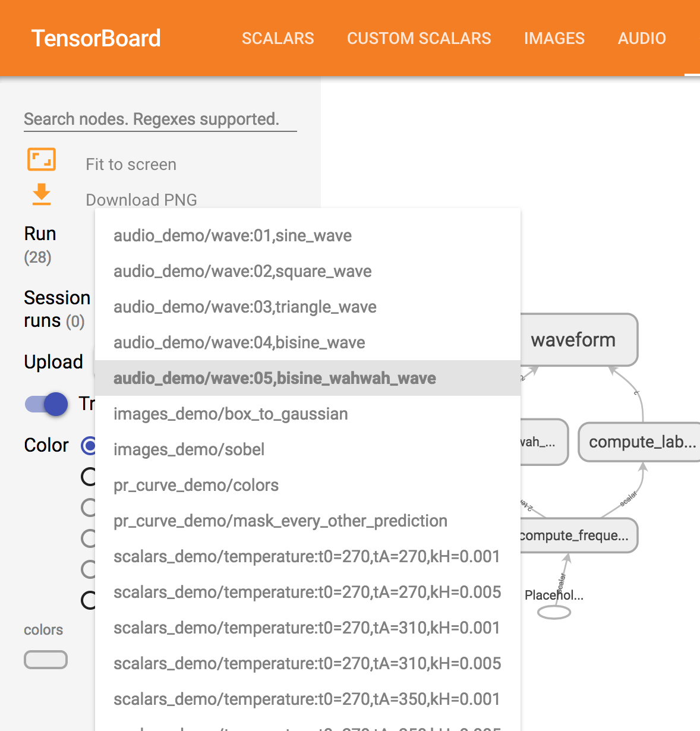Choose audio_demo/wave:04,bisine_wave run
This screenshot has width=700, height=731.
(308, 342)
